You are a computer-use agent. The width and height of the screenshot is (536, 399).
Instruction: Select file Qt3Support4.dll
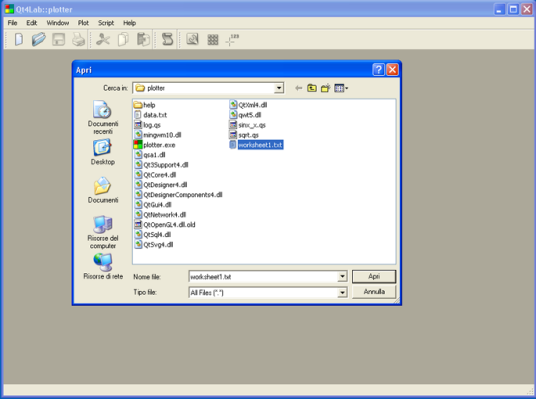point(161,165)
